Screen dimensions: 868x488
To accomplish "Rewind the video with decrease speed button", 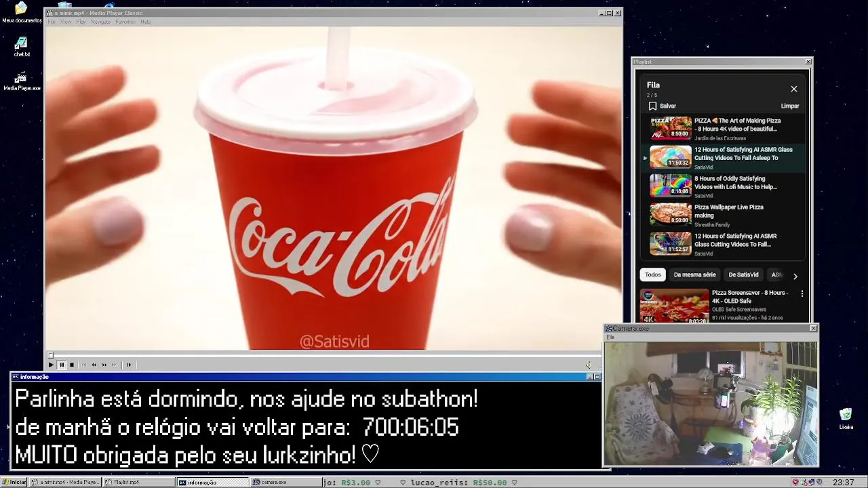I will (94, 365).
